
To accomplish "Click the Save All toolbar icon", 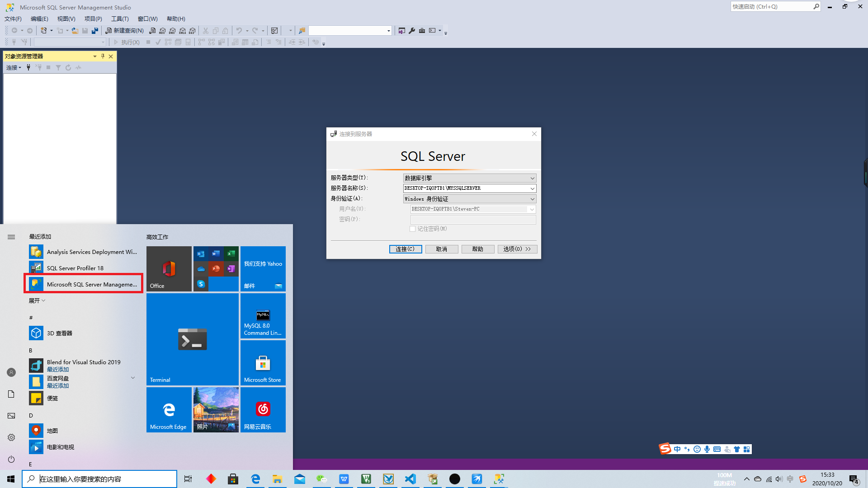I will pyautogui.click(x=95, y=31).
